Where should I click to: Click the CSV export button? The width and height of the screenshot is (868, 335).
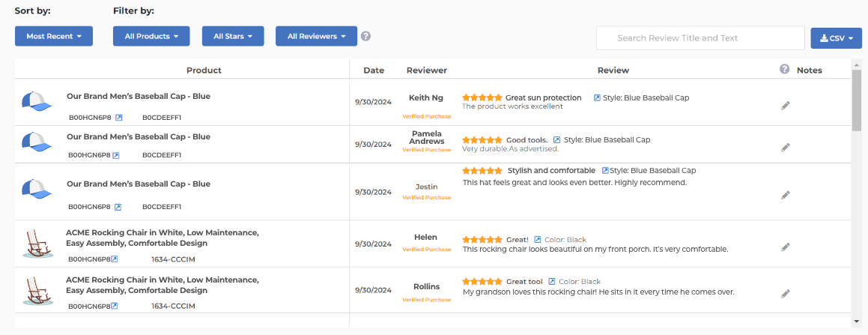[x=836, y=38]
